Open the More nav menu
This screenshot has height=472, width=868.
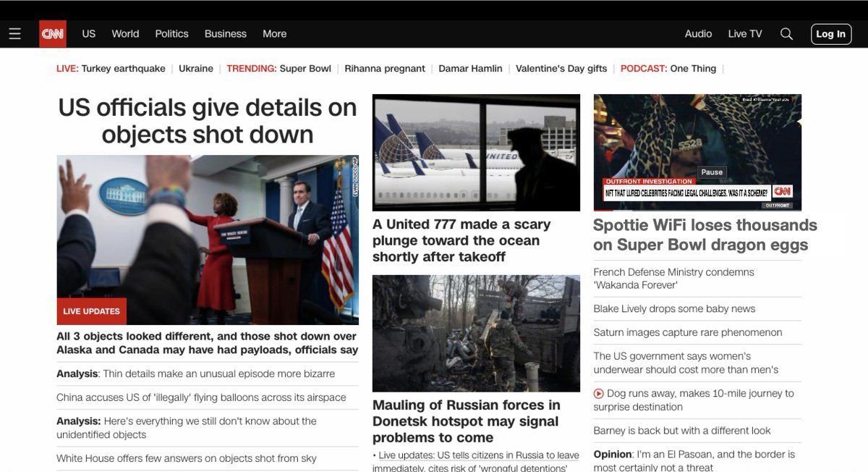pos(275,34)
